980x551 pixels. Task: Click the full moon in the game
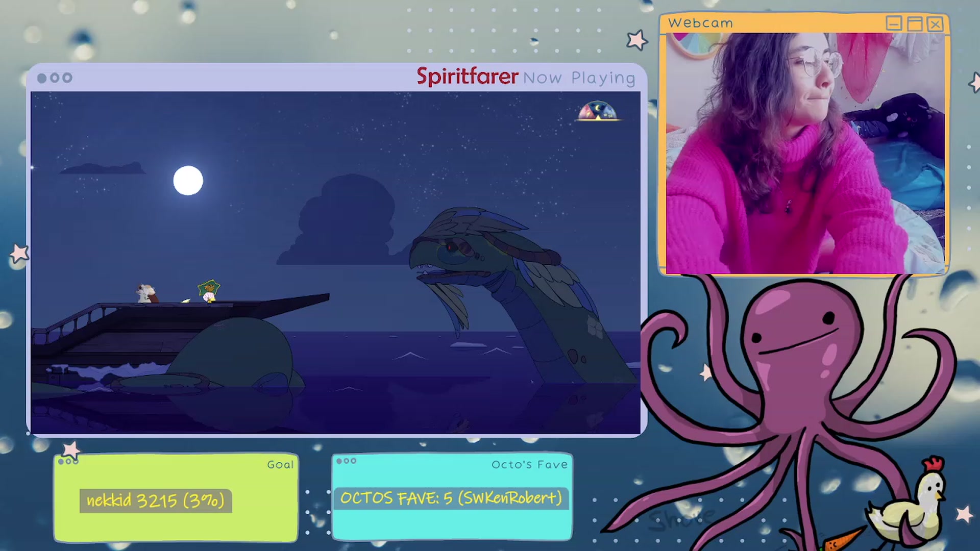188,181
